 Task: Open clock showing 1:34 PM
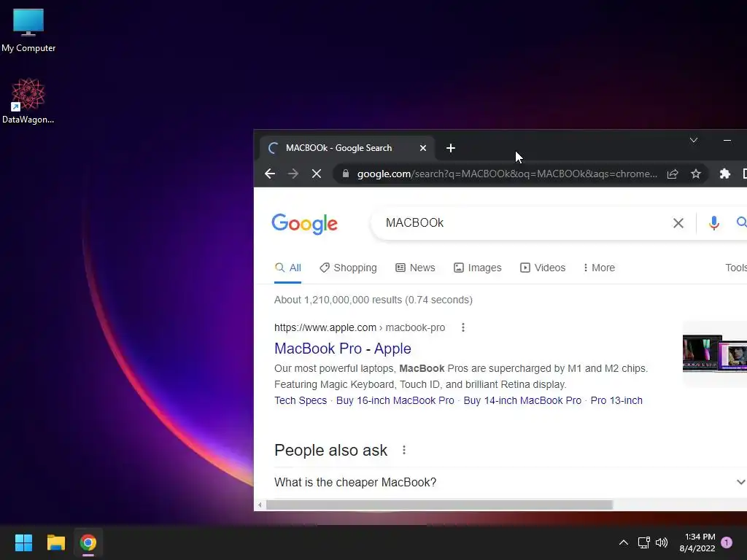pos(697,542)
